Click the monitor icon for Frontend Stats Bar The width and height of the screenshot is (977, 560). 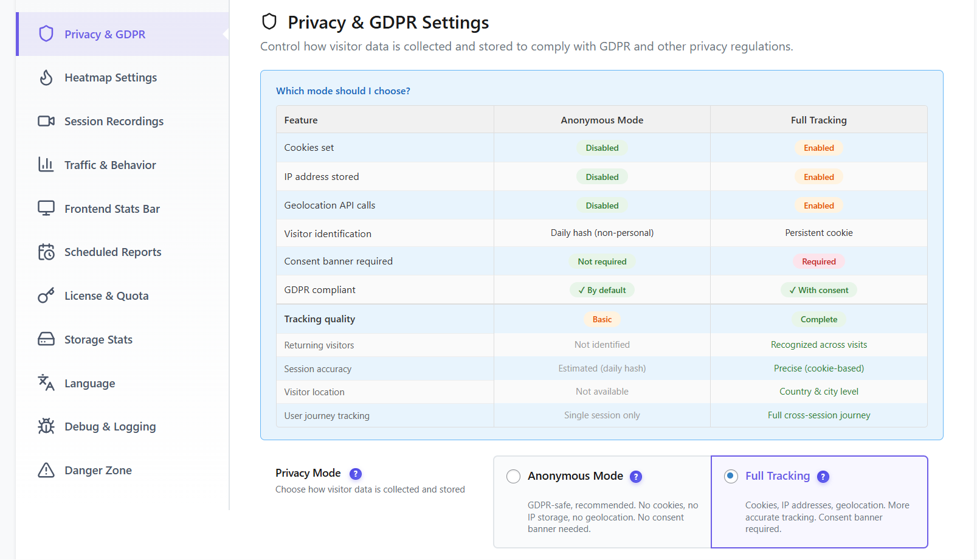click(x=46, y=209)
